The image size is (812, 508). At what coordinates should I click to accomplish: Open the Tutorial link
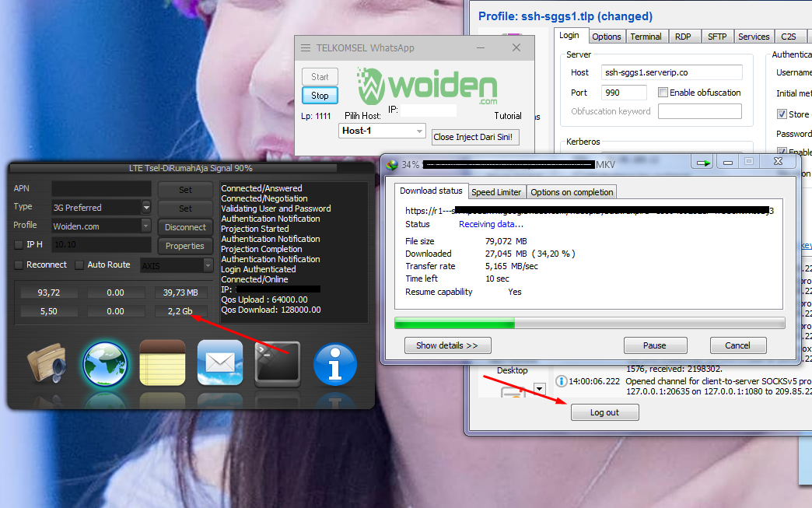tap(507, 115)
